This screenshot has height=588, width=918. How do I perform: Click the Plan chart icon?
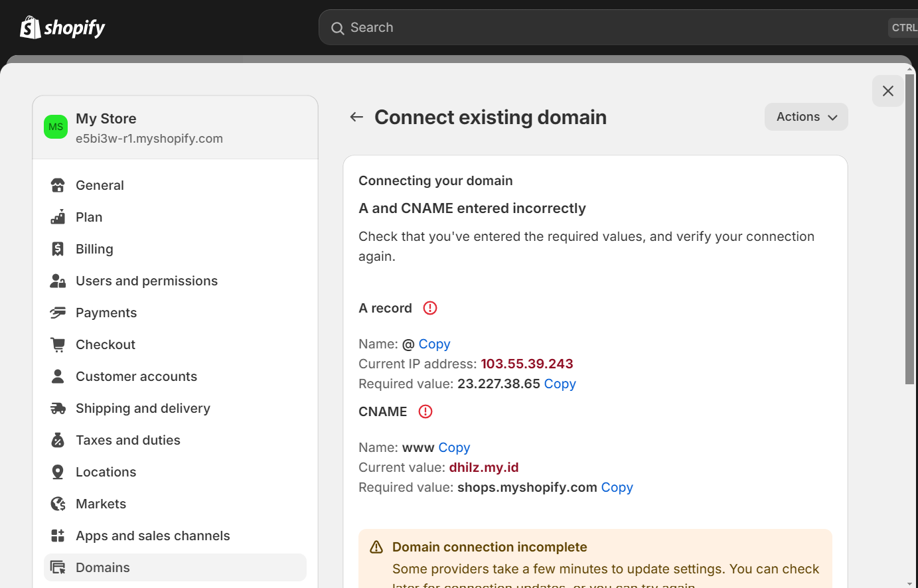(x=58, y=217)
